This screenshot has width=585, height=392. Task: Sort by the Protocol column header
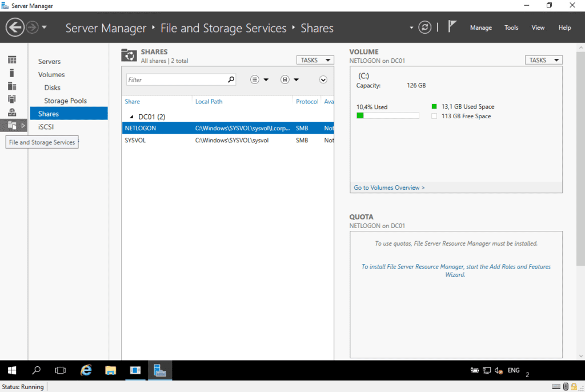click(307, 102)
